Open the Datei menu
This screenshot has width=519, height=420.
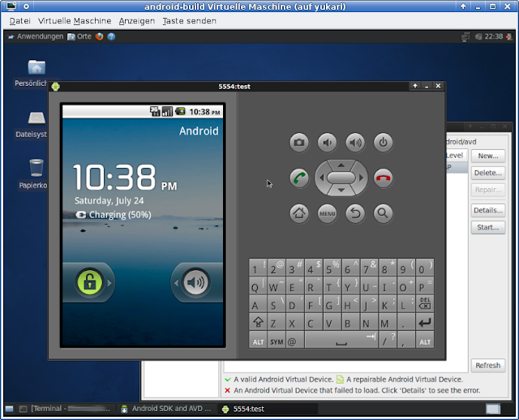(x=19, y=21)
